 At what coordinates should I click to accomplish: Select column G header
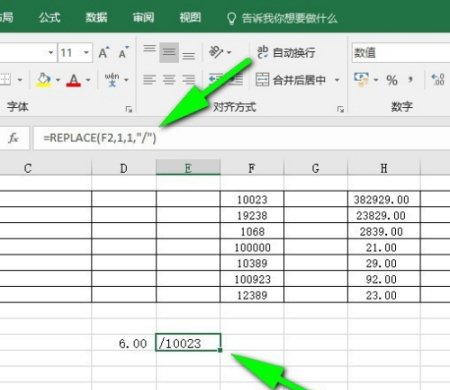click(x=316, y=168)
